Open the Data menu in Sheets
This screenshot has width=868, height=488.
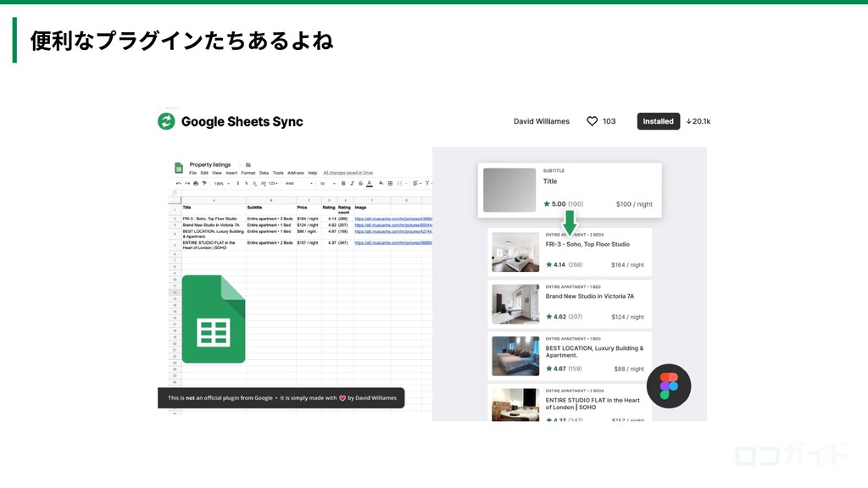click(264, 173)
